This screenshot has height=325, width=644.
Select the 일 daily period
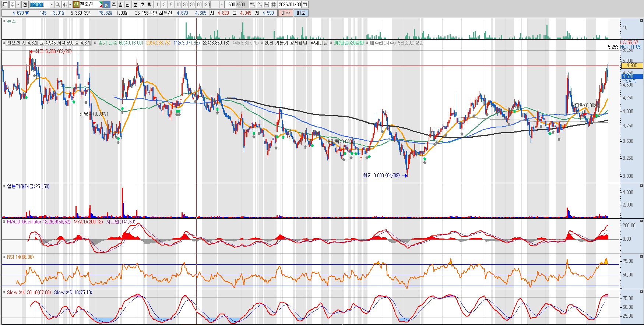[x=106, y=4]
